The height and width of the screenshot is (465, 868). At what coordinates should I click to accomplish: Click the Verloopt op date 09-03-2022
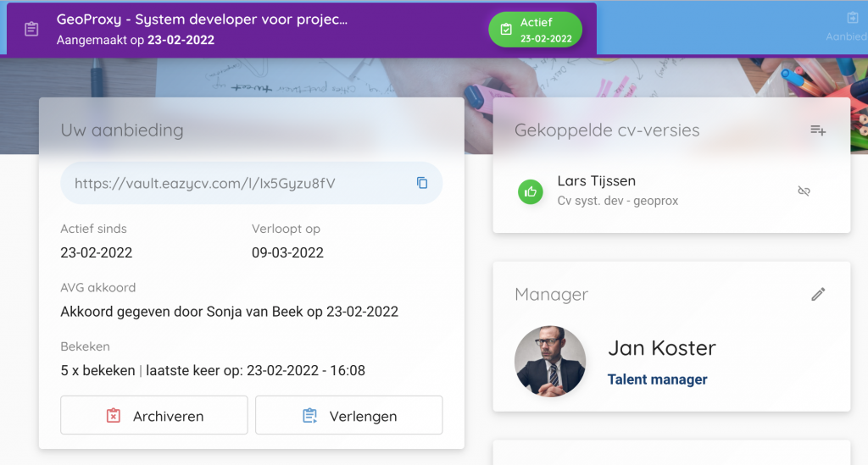point(287,252)
